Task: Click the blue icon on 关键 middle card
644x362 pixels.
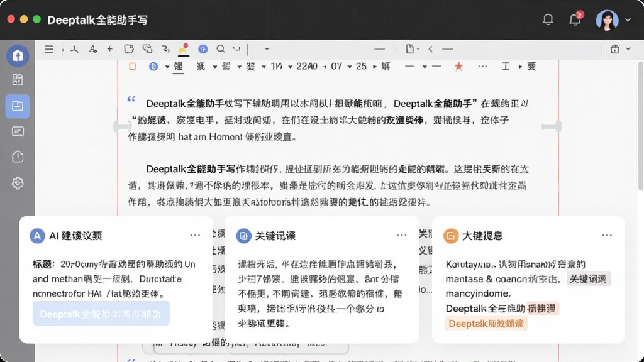Action: (243, 236)
